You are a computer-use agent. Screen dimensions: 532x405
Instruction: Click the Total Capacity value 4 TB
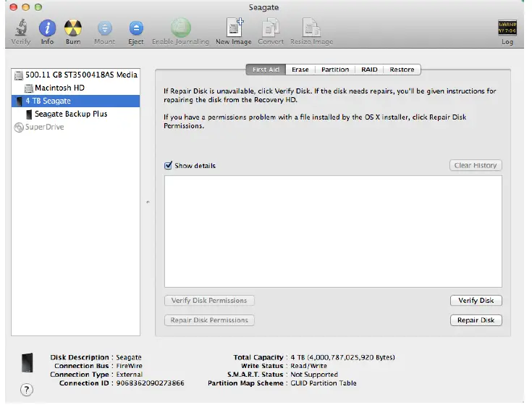342,357
